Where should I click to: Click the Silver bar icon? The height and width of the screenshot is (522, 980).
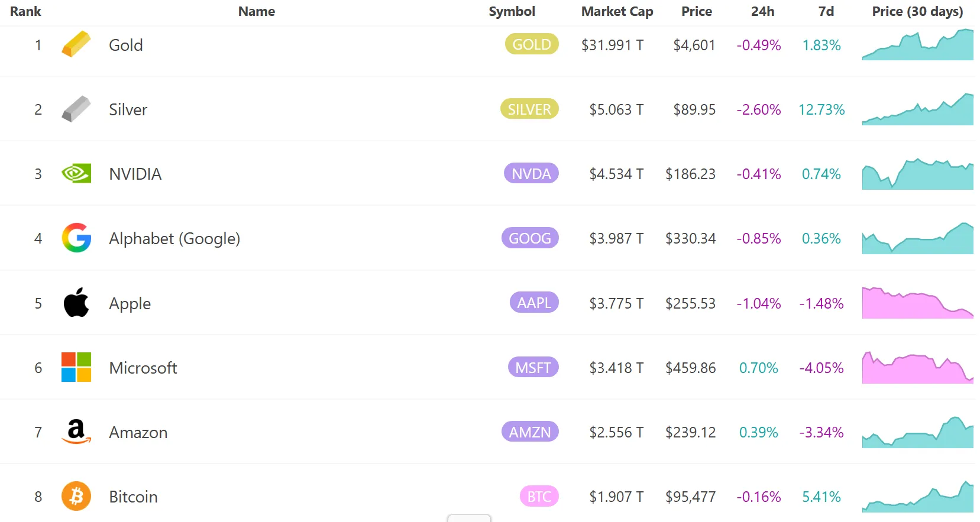coord(76,109)
